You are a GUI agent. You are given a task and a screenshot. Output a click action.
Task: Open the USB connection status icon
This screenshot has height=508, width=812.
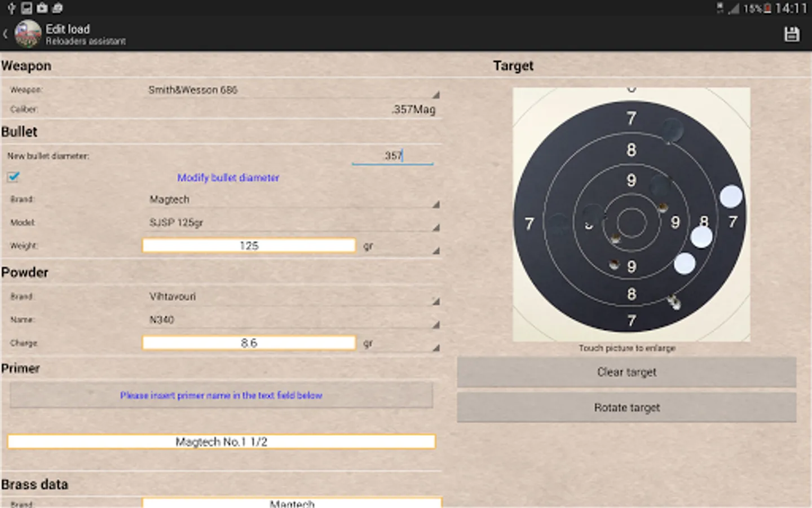coord(11,8)
